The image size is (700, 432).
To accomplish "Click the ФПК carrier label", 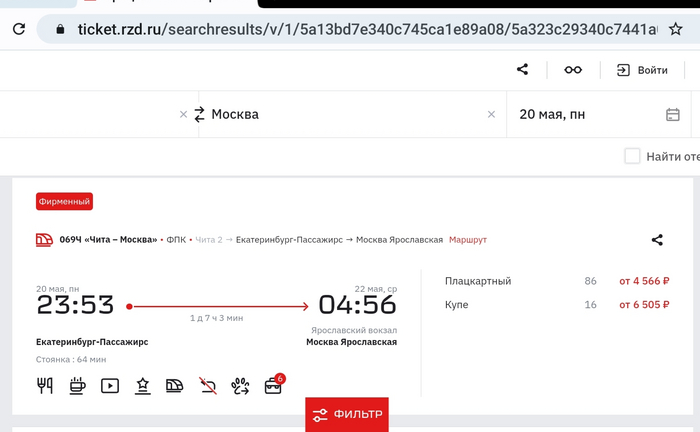I will coord(176,240).
